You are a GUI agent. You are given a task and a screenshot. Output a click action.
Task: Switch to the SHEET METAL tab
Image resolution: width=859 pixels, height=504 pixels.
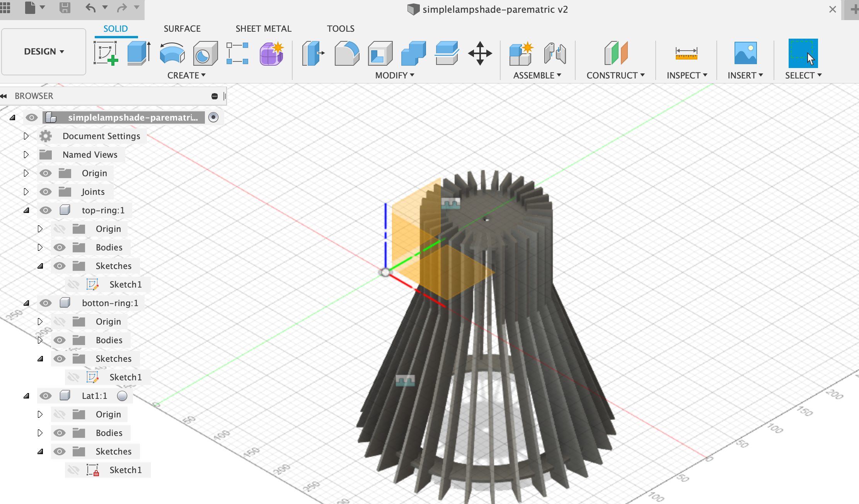[x=264, y=29]
